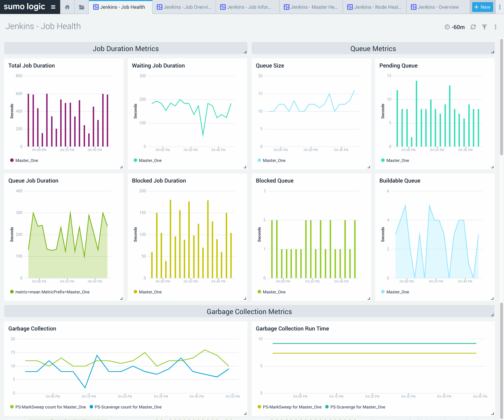
Task: Click the Home icon in the top bar
Action: (67, 7)
